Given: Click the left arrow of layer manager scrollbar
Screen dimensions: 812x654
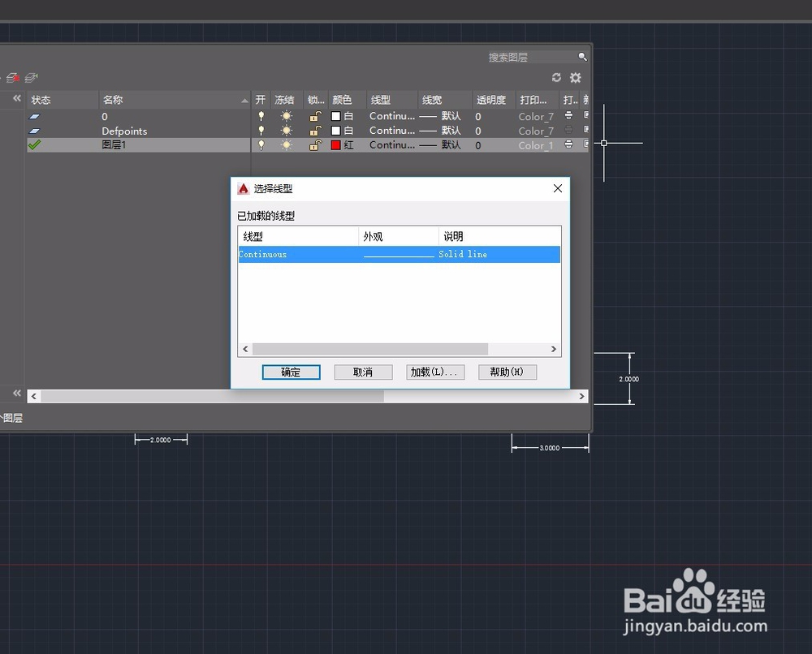Looking at the screenshot, I should click(x=33, y=396).
